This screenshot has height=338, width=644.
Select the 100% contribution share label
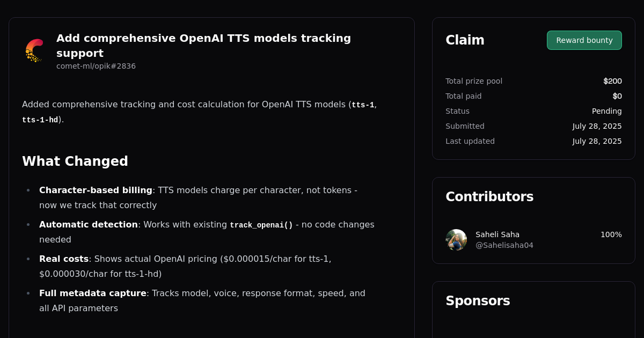click(611, 234)
